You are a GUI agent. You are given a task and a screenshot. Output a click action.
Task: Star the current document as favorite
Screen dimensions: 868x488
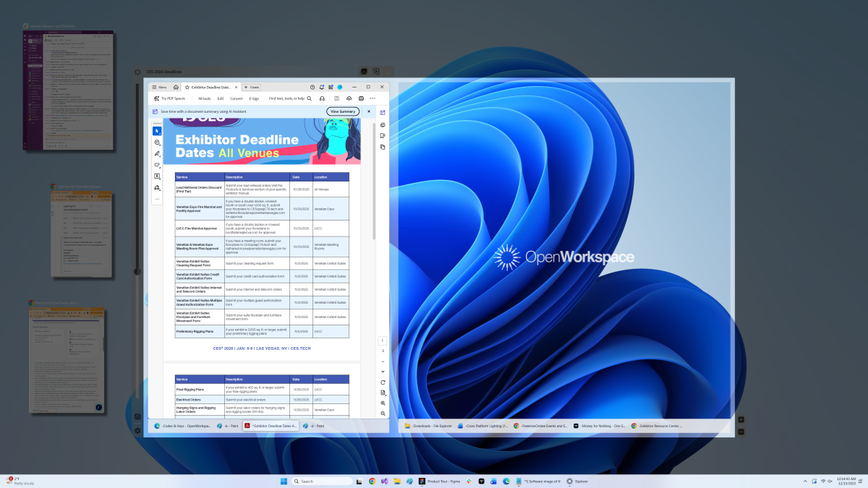coord(187,87)
